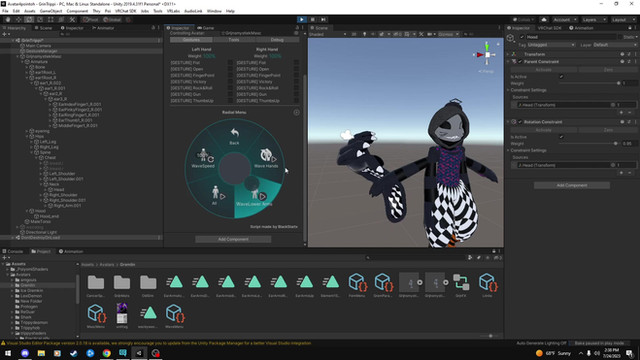Viewport: 640px width, 360px height.
Task: Toggle Hood object active checkbox
Action: coord(522,37)
